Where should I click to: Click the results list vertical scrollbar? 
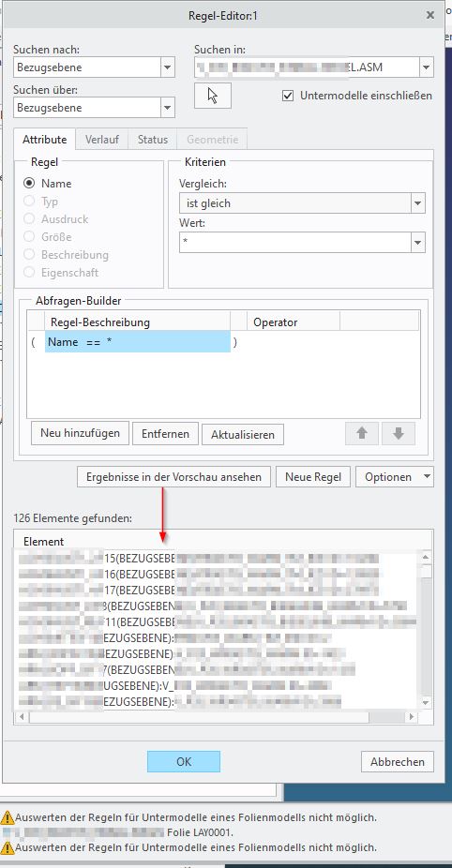pos(426,629)
